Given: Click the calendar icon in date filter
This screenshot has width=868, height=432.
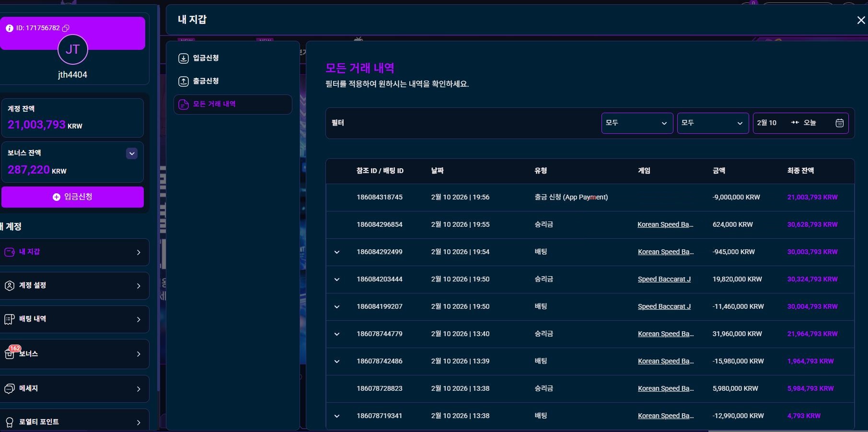Looking at the screenshot, I should tap(839, 123).
